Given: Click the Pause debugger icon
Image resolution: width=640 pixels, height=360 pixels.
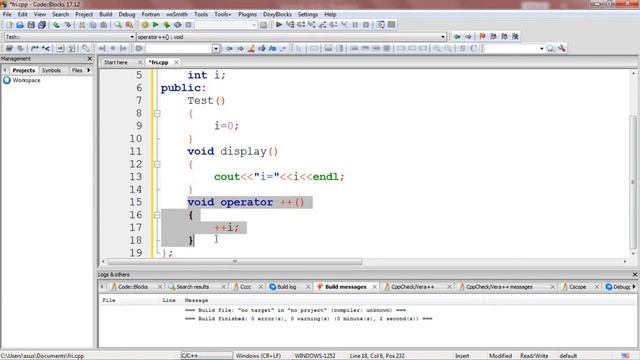Looking at the screenshot, I should click(355, 24).
